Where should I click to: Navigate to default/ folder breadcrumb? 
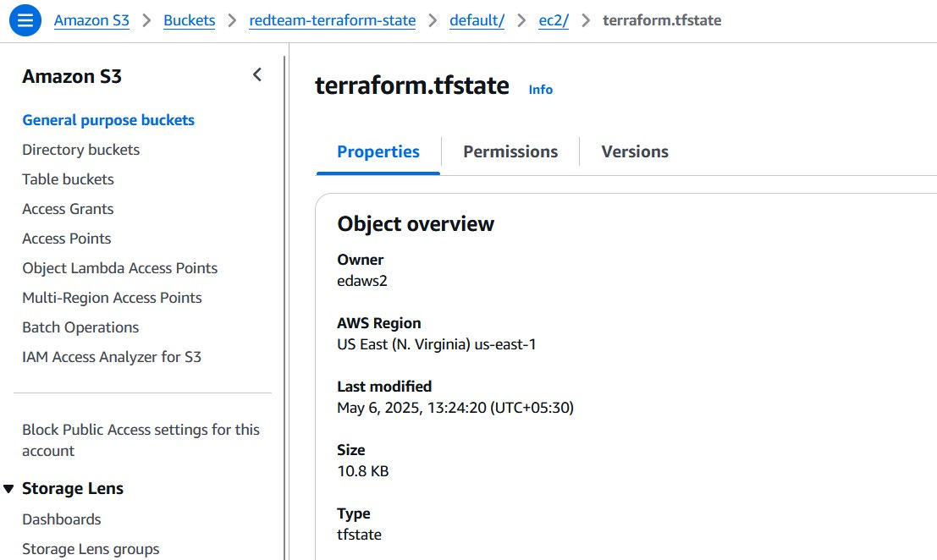[x=477, y=20]
